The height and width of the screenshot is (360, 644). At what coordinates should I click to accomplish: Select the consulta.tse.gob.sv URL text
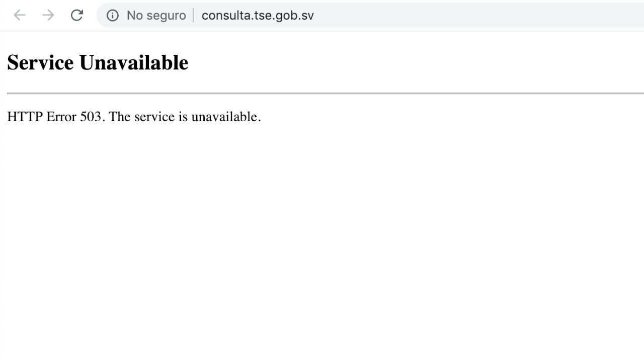point(258,16)
